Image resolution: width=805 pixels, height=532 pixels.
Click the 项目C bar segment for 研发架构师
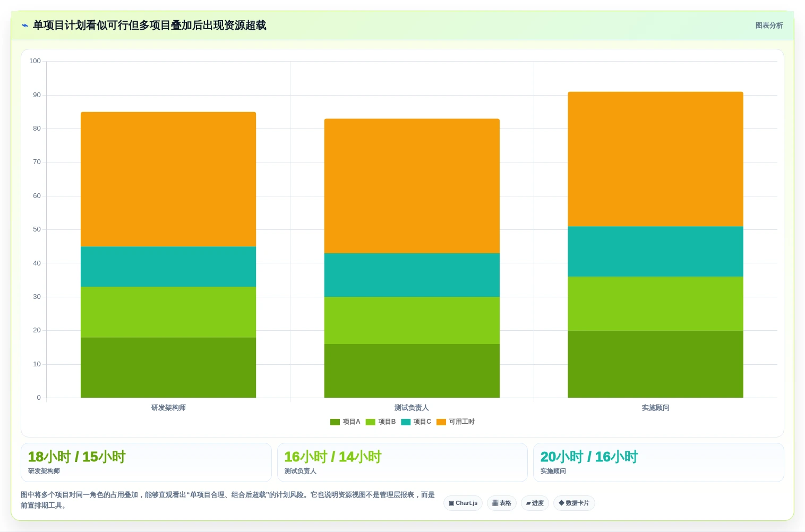click(168, 267)
